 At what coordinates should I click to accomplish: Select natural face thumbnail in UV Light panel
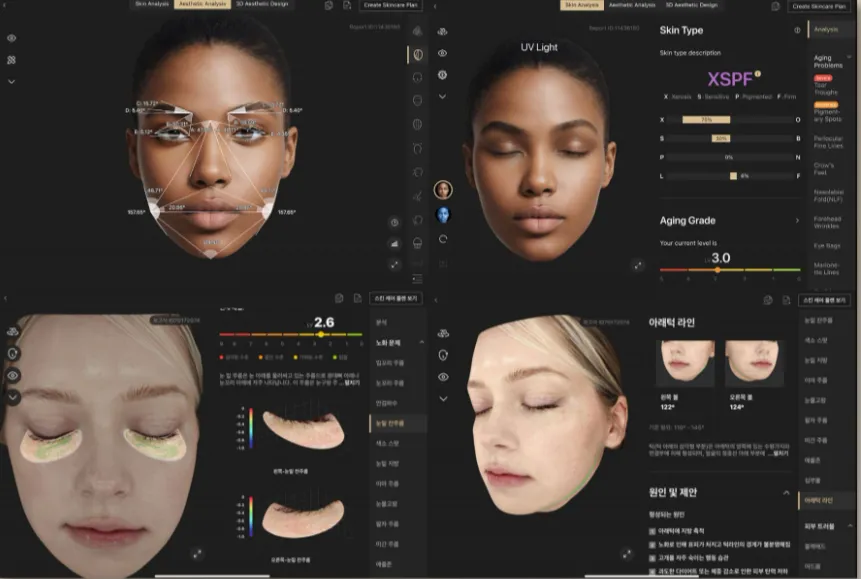443,190
